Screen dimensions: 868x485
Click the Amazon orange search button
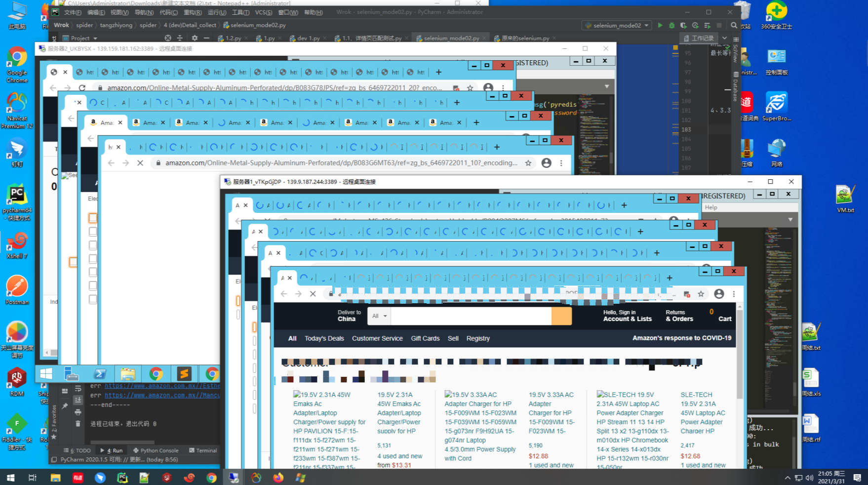click(562, 316)
